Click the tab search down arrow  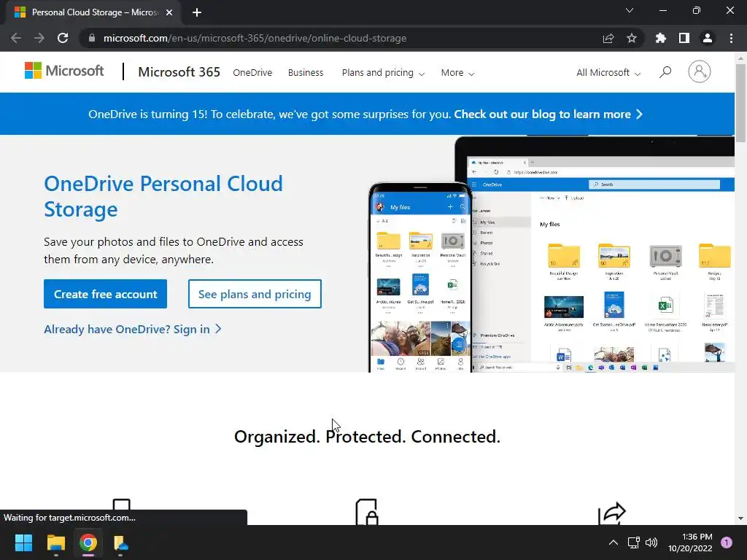pos(630,10)
